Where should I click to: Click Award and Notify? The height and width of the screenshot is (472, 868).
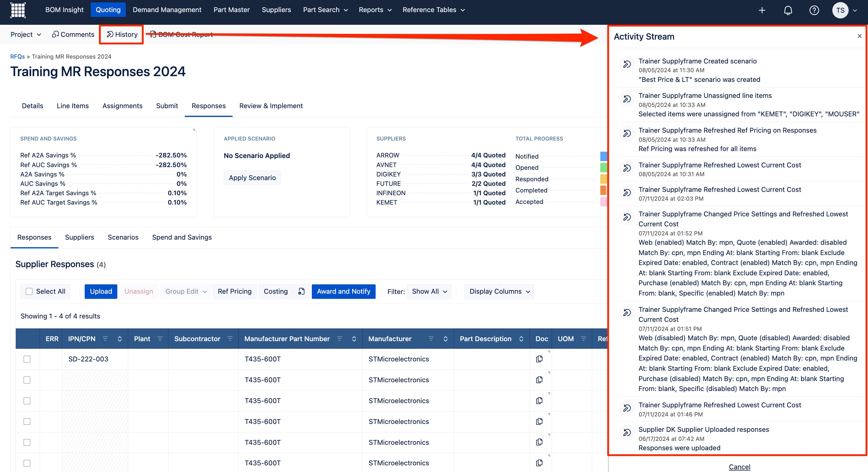point(343,291)
